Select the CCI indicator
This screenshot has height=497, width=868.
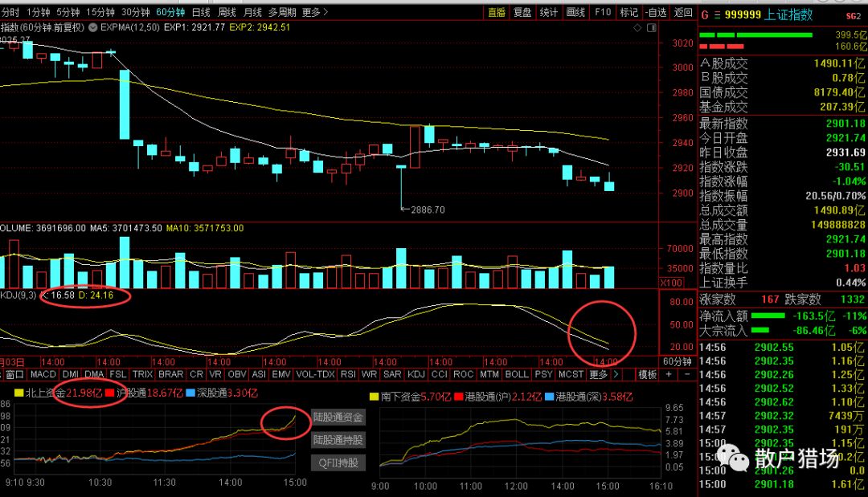[440, 374]
